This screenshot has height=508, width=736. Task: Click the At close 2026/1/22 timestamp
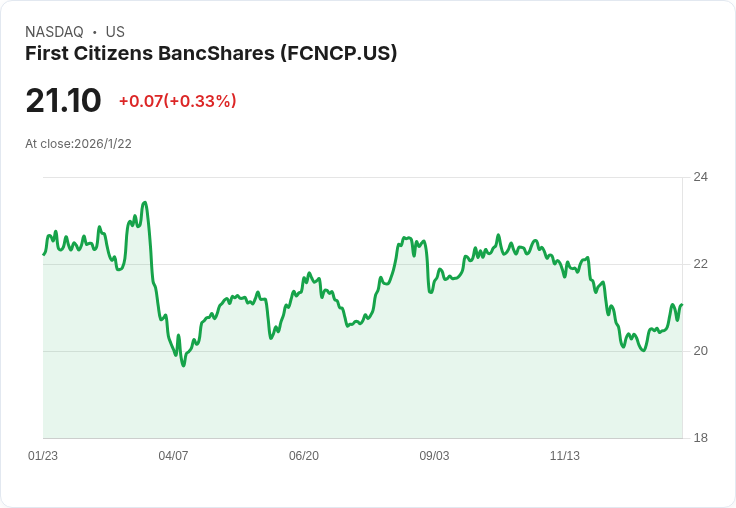78,144
